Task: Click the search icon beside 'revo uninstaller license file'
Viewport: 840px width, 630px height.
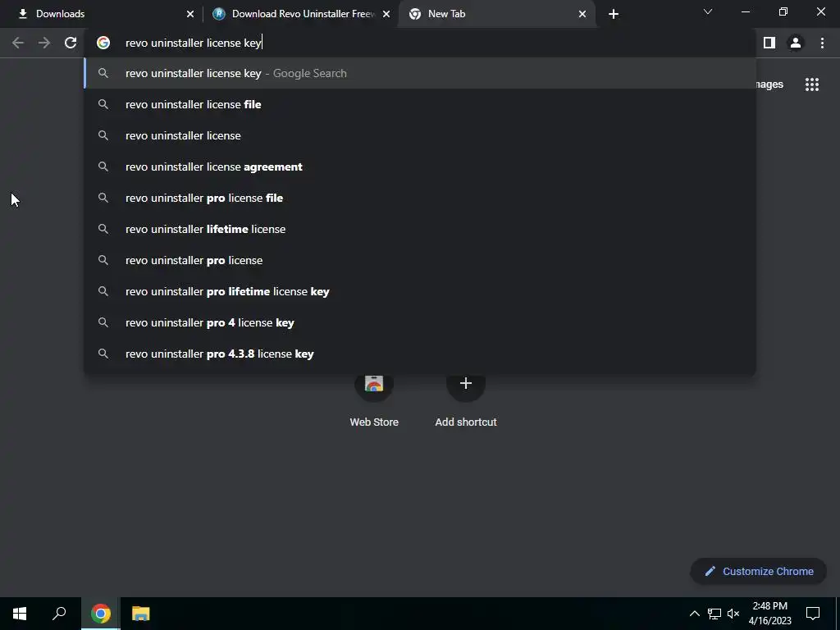Action: pos(103,104)
